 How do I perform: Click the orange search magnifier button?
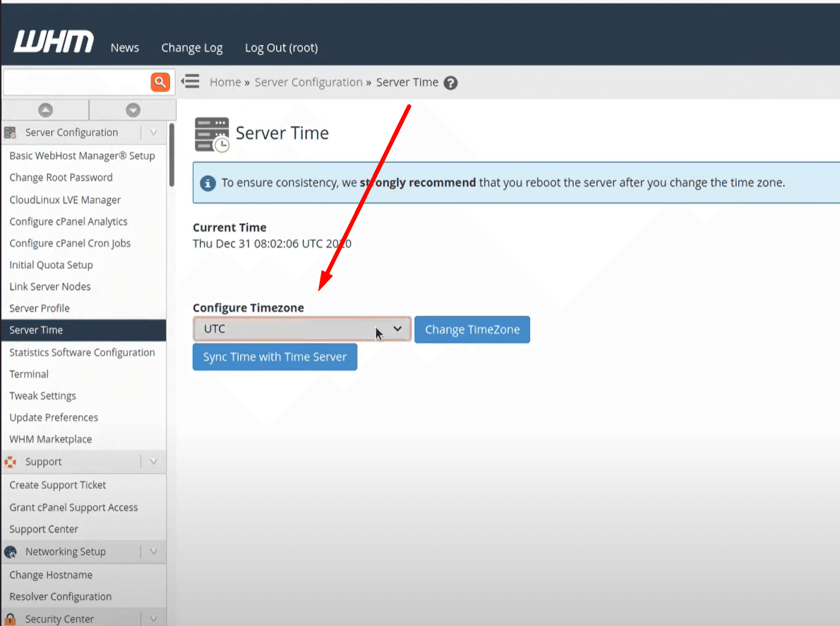point(160,82)
